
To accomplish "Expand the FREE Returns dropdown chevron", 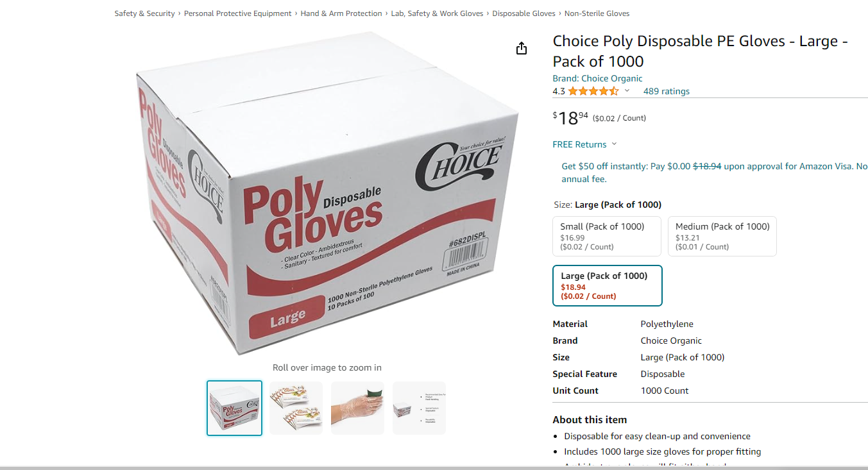I will [614, 144].
